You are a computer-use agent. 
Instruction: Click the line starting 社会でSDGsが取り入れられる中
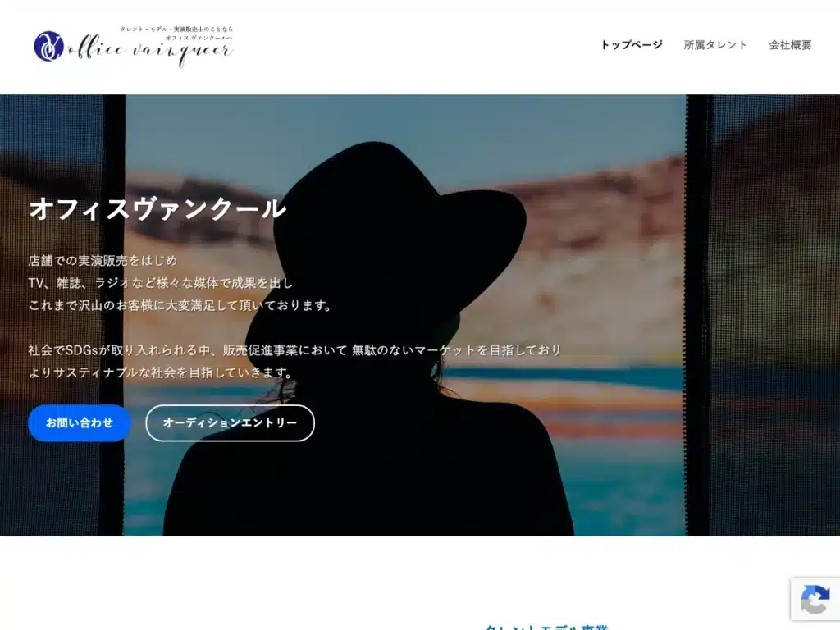[294, 350]
